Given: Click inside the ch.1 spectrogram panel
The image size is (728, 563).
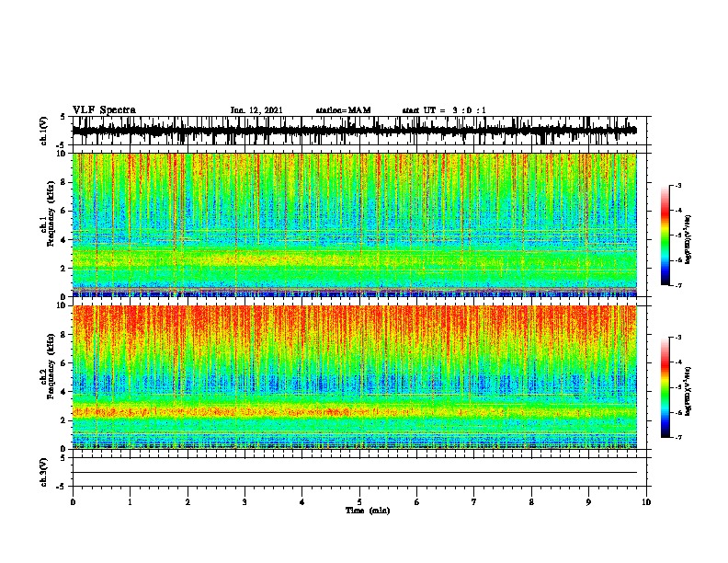Looking at the screenshot, I should click(354, 224).
